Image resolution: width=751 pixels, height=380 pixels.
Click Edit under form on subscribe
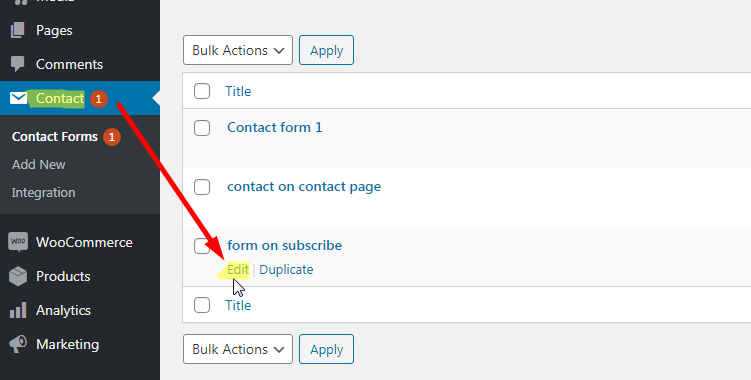point(238,269)
